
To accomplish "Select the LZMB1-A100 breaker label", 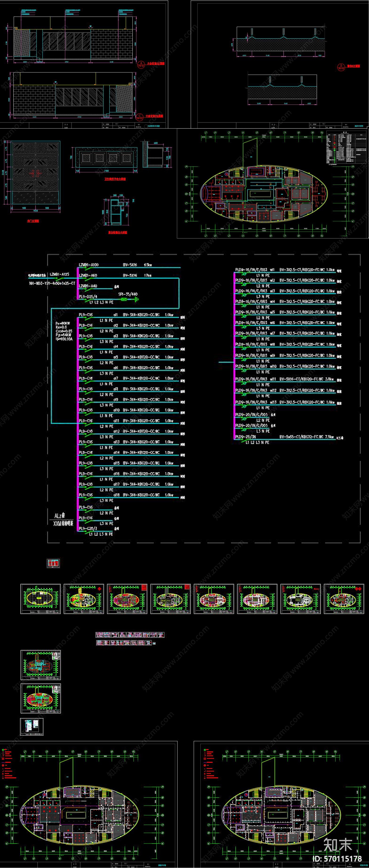I will [89, 265].
